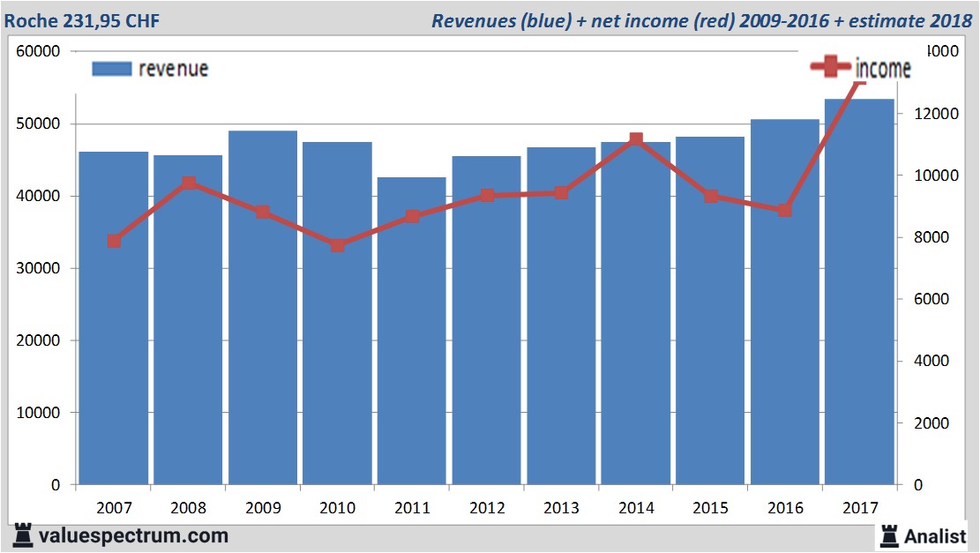980x553 pixels.
Task: Click the rook icon next to Analist
Action: click(x=888, y=534)
